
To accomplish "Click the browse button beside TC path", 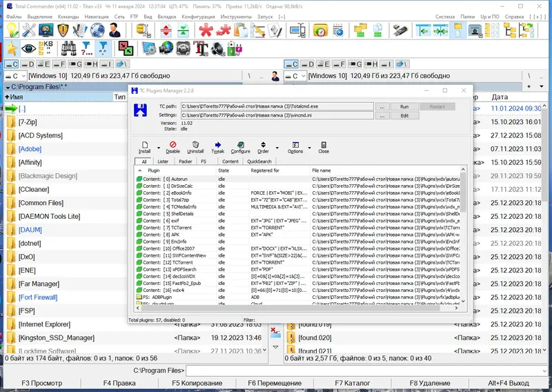I will 382,106.
